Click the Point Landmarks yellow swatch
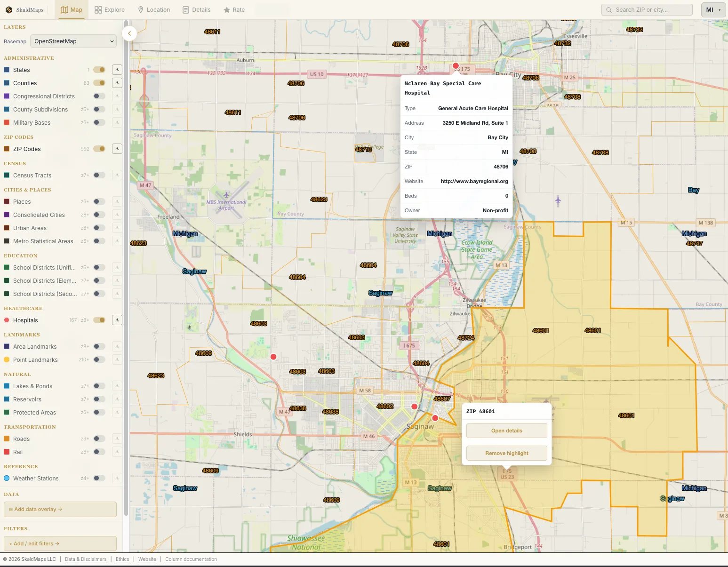728x567 pixels. point(7,359)
